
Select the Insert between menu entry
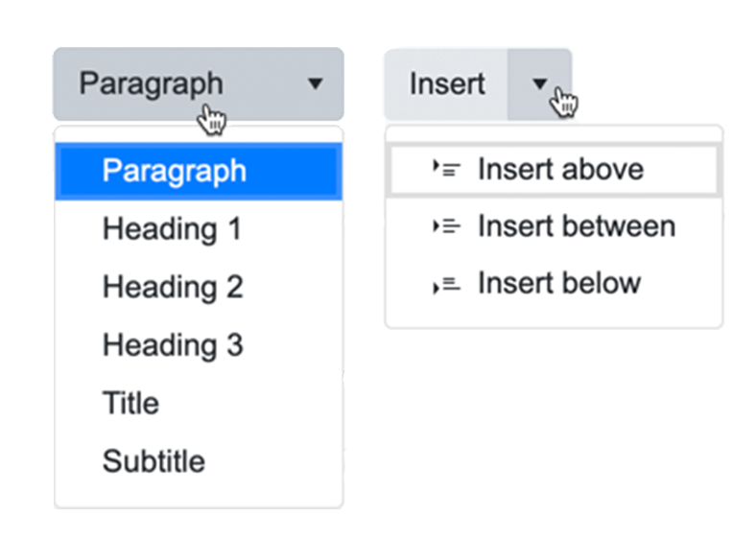(x=576, y=227)
